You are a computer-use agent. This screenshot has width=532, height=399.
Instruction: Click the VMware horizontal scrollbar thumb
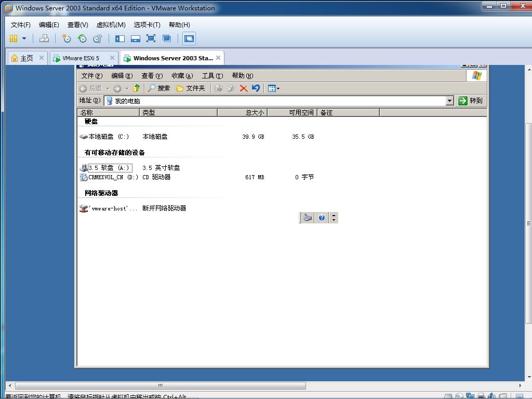(161, 385)
